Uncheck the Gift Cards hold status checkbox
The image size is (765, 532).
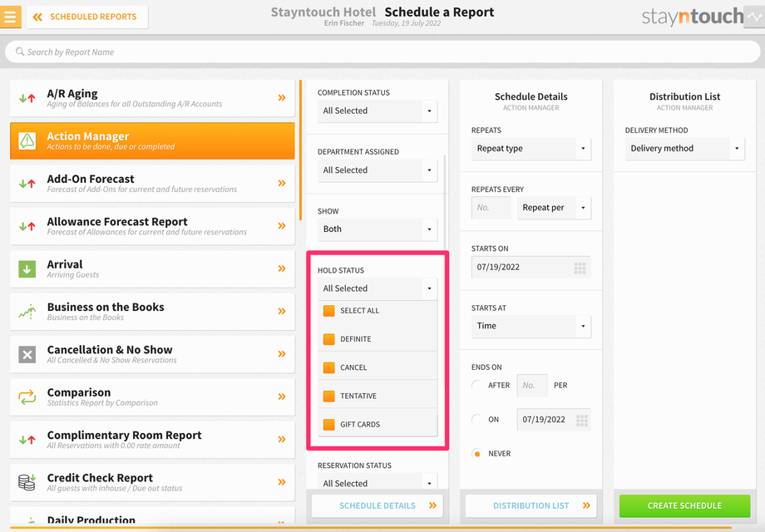(x=329, y=424)
